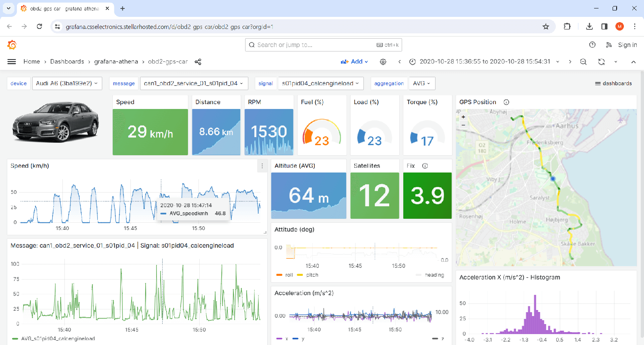
Task: Go to Dashboards breadcrumb
Action: [x=67, y=62]
